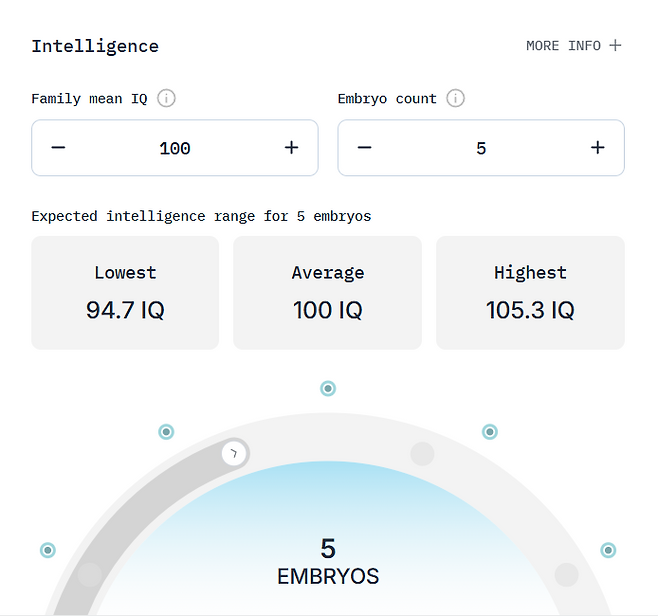Viewport: 658px width, 616px height.
Task: Click 'Expected intelligence range for 5 embryos' text
Action: 201,217
